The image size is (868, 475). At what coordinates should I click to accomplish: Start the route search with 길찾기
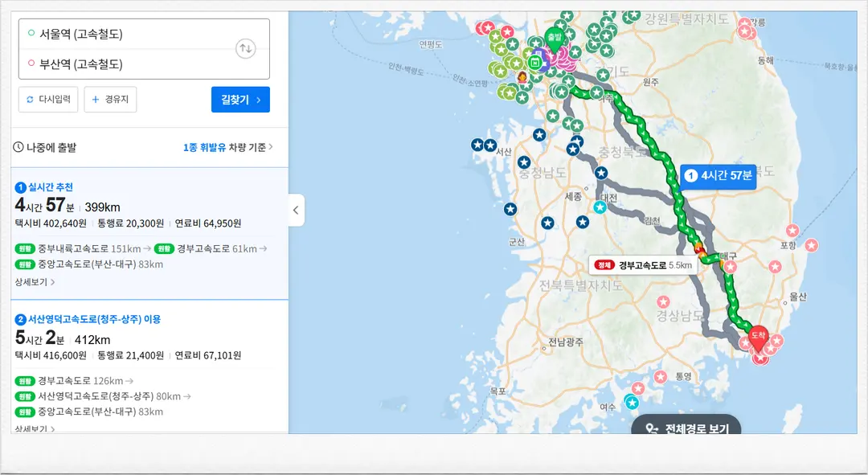[241, 100]
